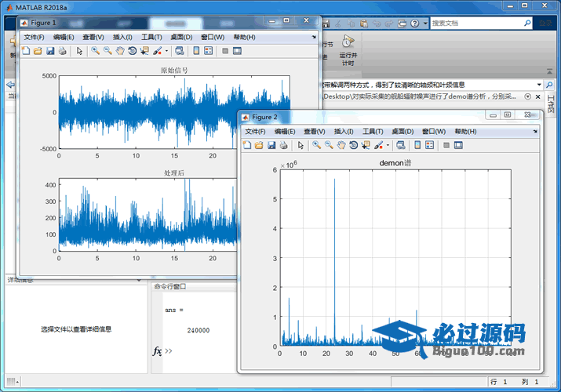This screenshot has width=561, height=392.
Task: Insert colorbar icon in Figure 1 toolbar
Action: point(196,51)
